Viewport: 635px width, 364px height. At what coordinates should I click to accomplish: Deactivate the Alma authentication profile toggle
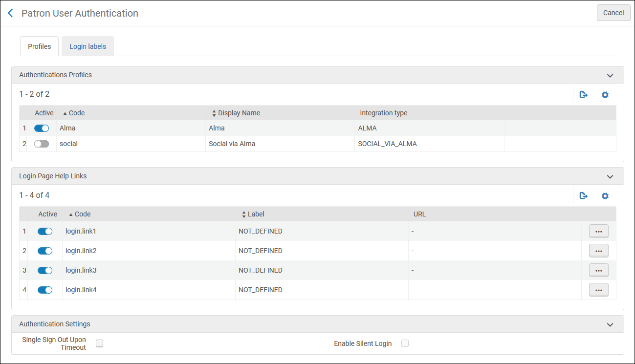(x=42, y=128)
